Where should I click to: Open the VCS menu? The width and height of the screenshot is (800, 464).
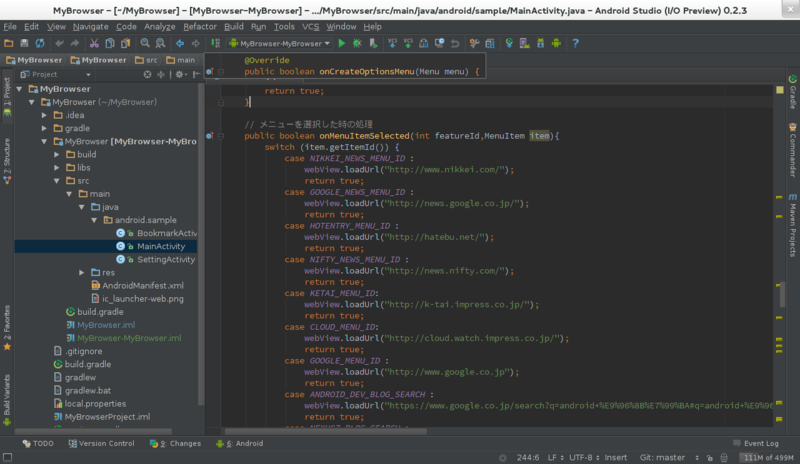[310, 27]
